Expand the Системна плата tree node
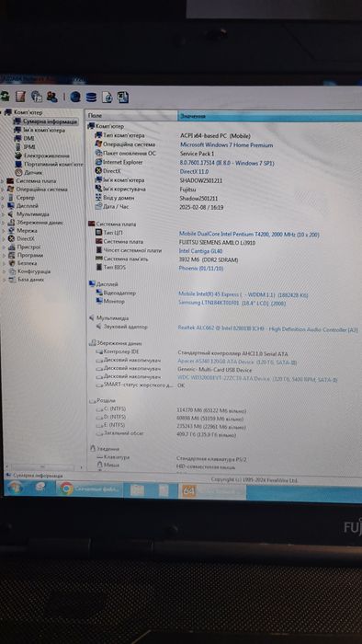Image resolution: width=362 pixels, height=644 pixels. point(3,181)
